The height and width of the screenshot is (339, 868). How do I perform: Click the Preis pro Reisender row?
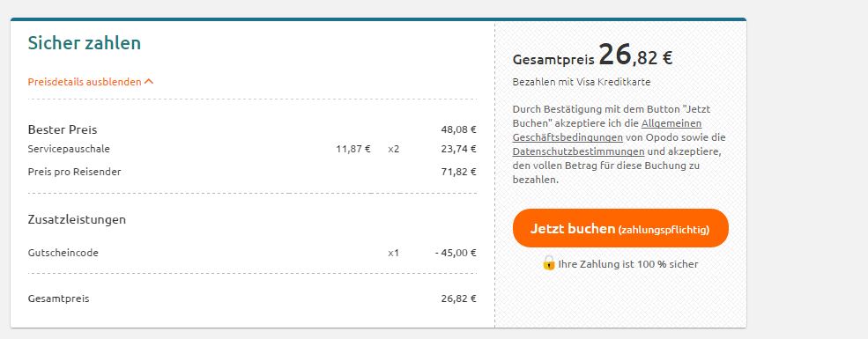252,172
